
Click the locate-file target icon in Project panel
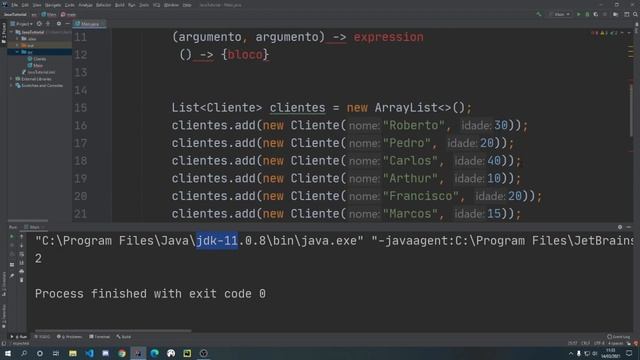[x=39, y=24]
